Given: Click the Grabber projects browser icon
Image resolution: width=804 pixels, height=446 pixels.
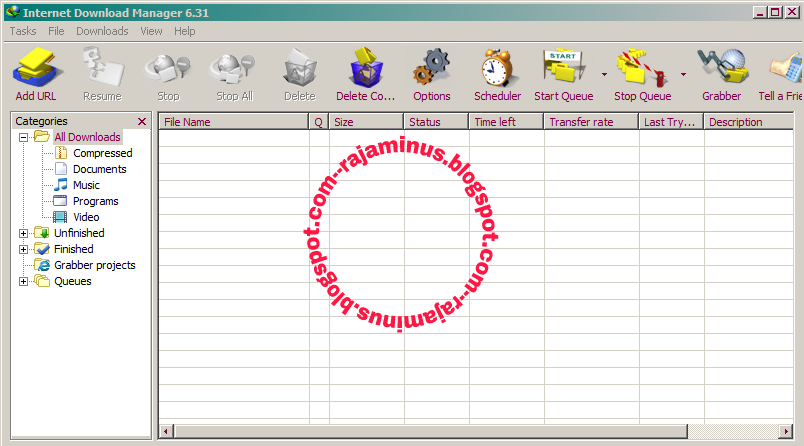Looking at the screenshot, I should (x=42, y=265).
